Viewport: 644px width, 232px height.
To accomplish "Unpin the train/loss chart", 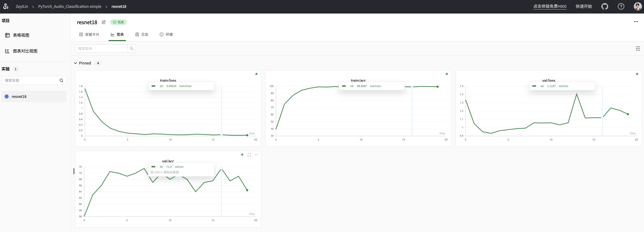I will click(256, 74).
